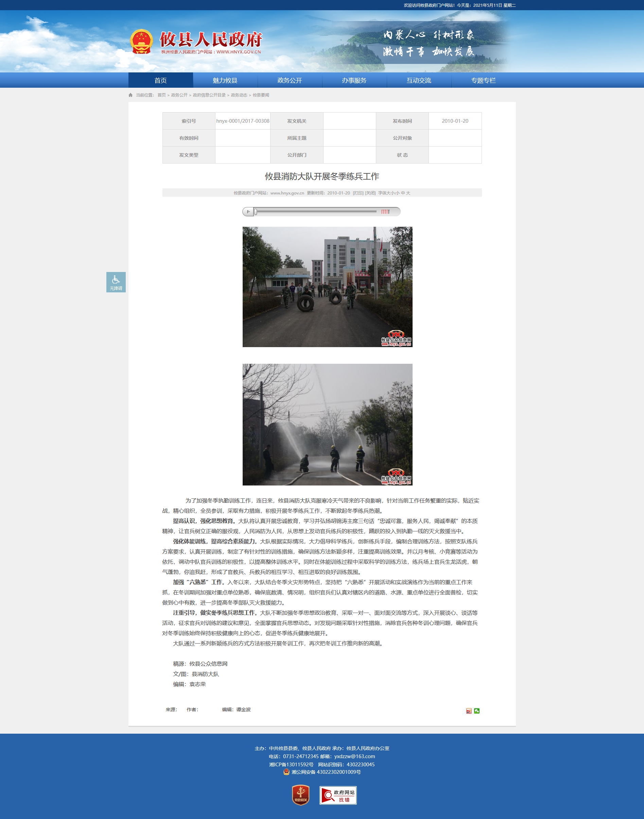The width and height of the screenshot is (644, 819).
Task: Click the [关闭] close page link
Action: 370,193
